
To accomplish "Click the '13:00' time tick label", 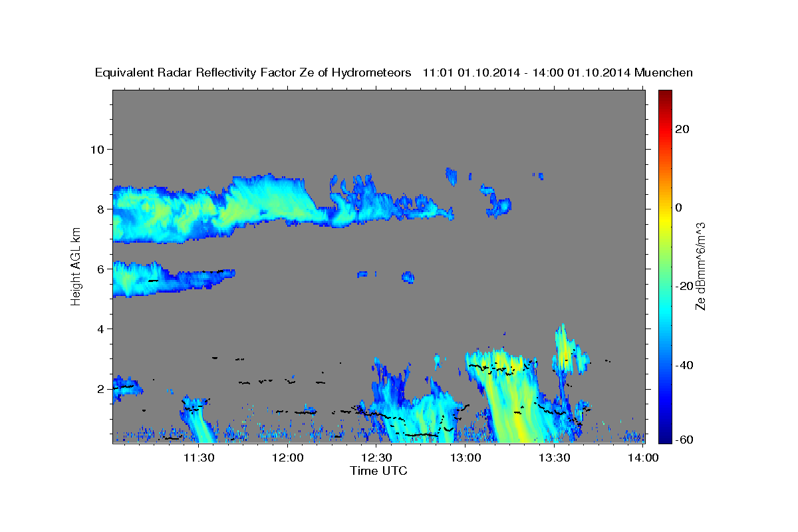I will 465,458.
